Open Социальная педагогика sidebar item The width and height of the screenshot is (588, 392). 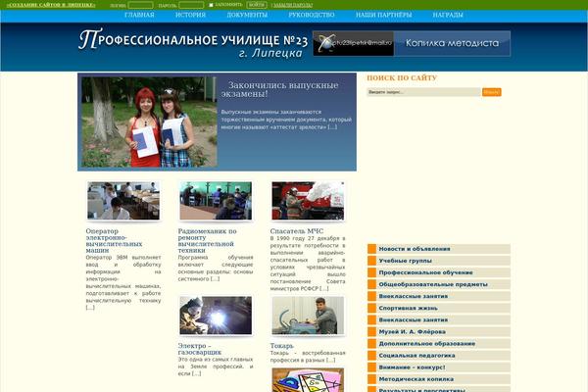click(x=439, y=355)
